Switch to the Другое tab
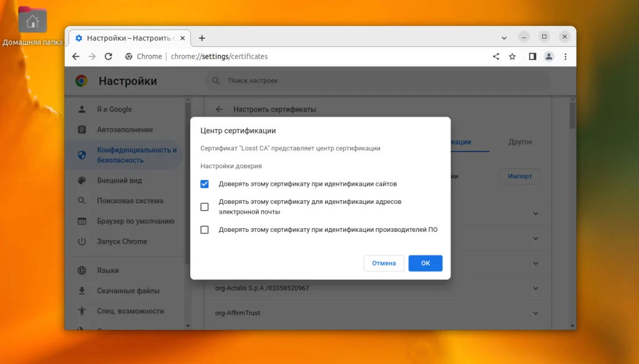 pos(519,141)
